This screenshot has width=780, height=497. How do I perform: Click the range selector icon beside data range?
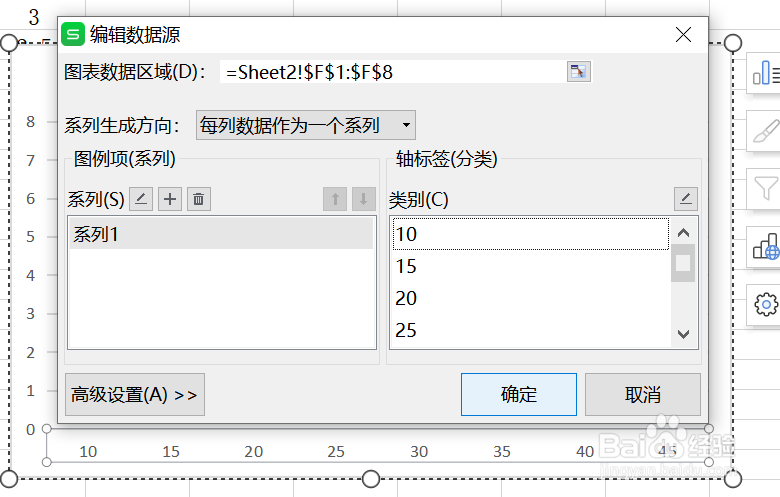point(579,71)
